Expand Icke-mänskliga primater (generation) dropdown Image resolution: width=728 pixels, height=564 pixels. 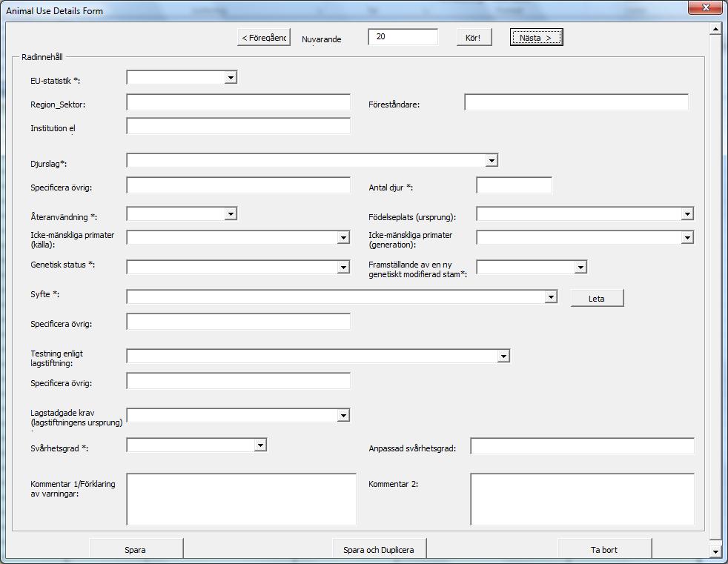pyautogui.click(x=687, y=237)
